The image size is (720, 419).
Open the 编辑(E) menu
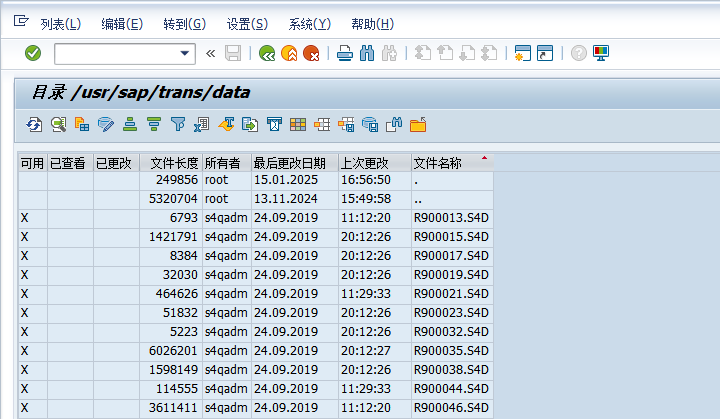tap(122, 24)
